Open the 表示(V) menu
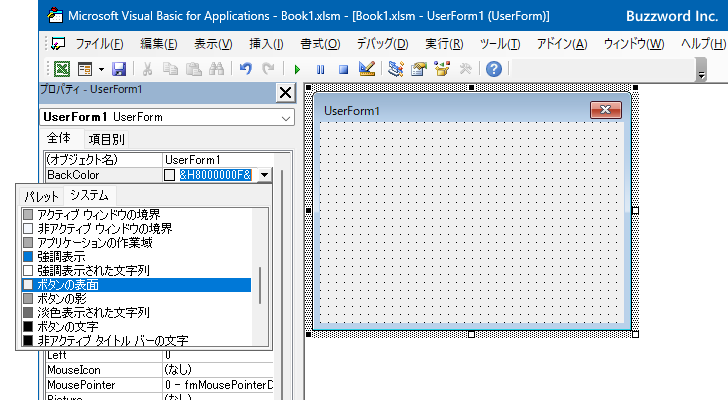Screen dimensions: 728x400 pos(213,44)
